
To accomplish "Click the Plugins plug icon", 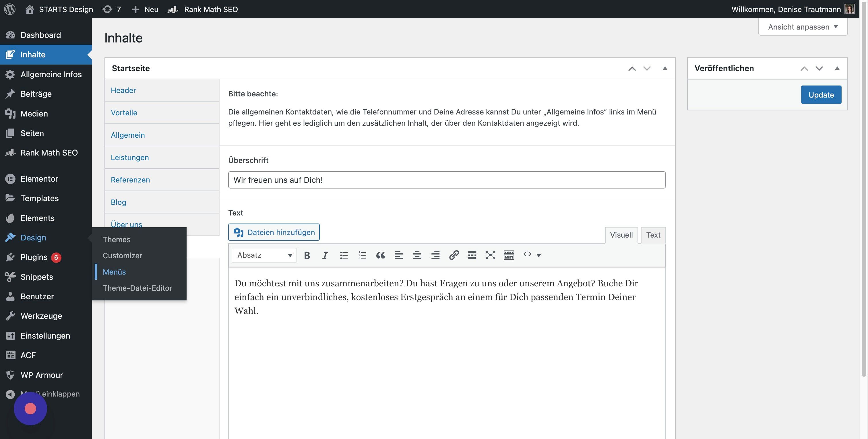I will coord(10,257).
